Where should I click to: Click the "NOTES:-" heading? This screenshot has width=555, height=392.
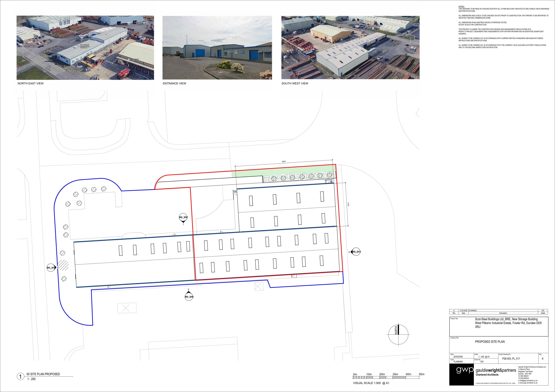(462, 7)
